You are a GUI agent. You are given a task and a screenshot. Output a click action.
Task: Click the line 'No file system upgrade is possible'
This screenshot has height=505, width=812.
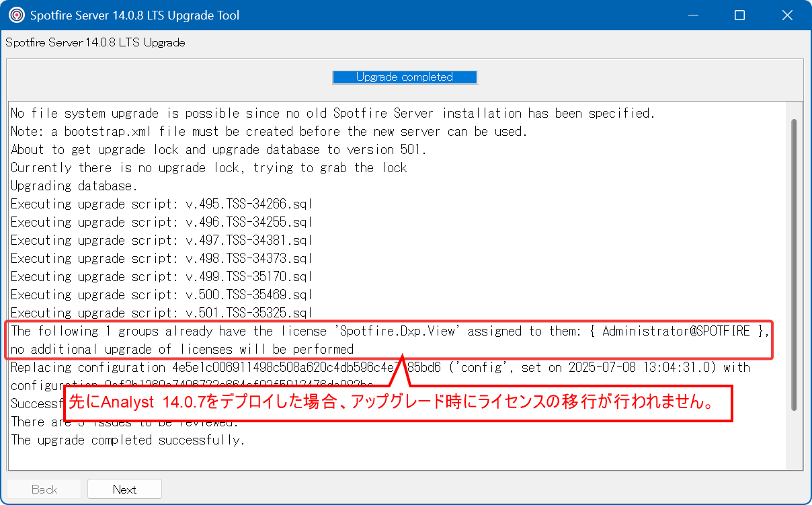point(333,113)
